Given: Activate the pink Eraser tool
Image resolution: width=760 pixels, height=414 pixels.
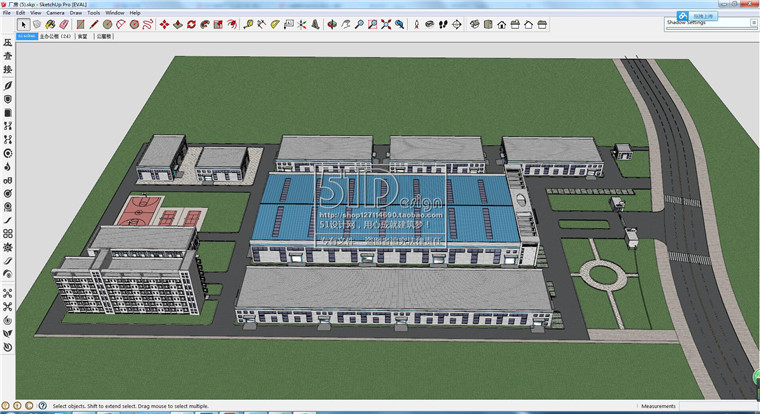Looking at the screenshot, I should tap(64, 24).
